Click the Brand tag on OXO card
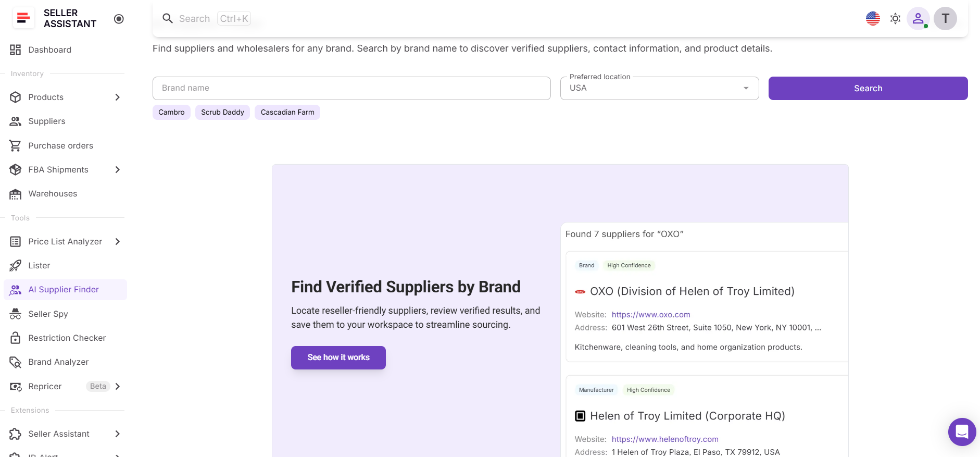Screen dimensions: 980x457 point(586,265)
